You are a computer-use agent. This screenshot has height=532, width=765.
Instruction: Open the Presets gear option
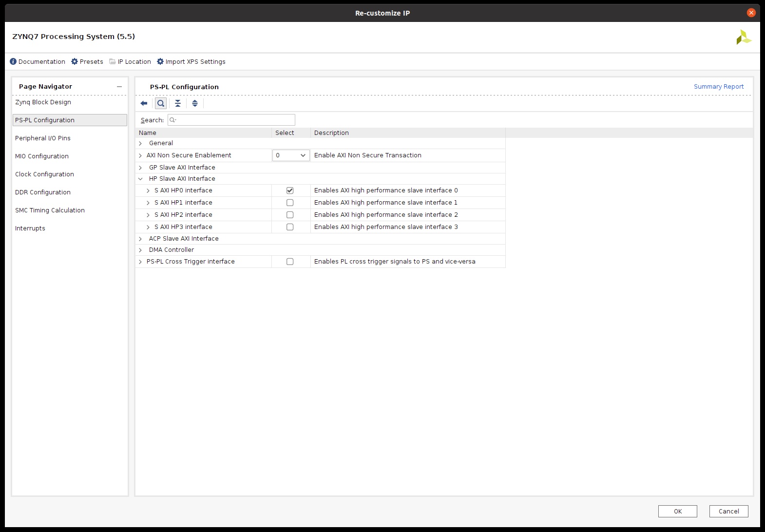click(x=87, y=61)
